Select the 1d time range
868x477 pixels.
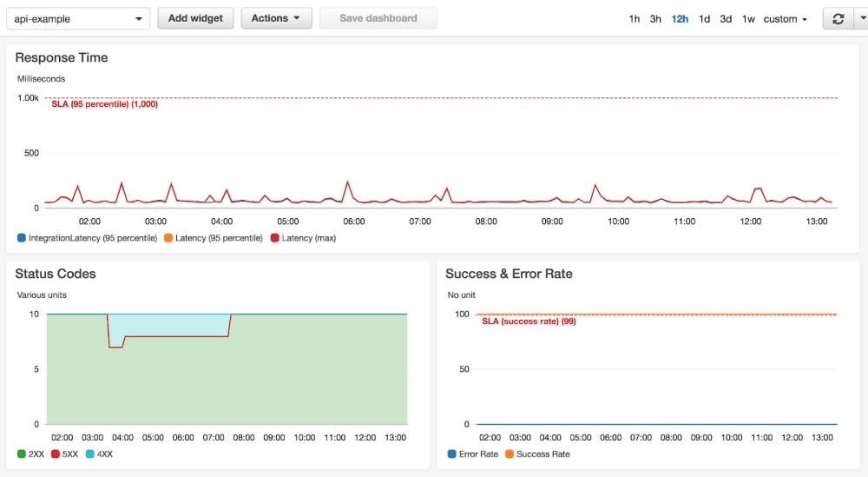coord(704,19)
